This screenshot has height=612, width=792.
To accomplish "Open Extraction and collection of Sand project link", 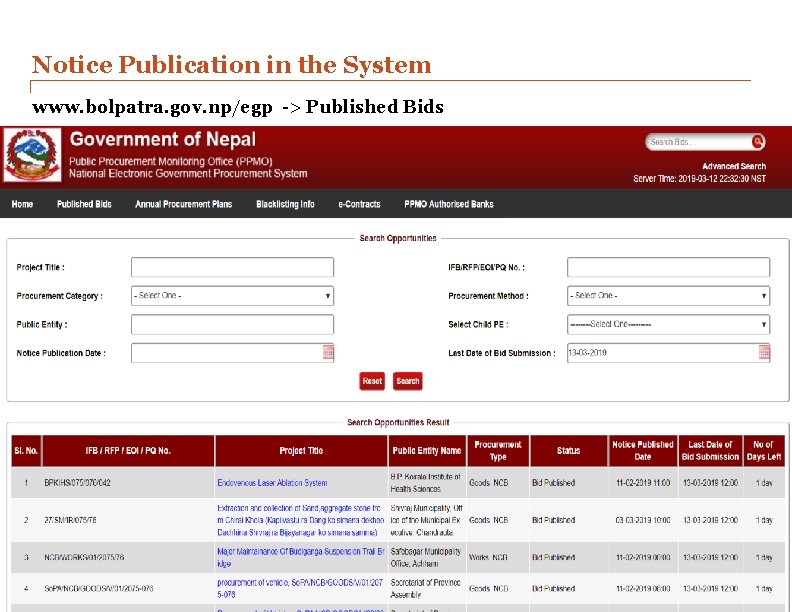I will (301, 520).
